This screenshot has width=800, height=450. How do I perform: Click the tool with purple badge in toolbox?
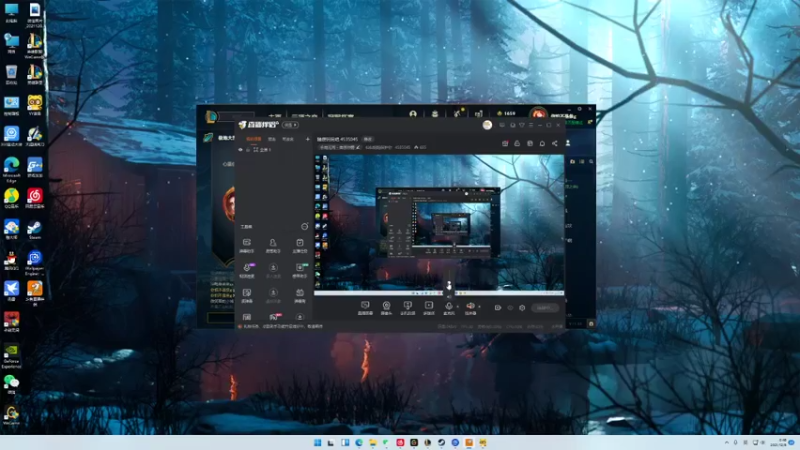[x=247, y=267]
